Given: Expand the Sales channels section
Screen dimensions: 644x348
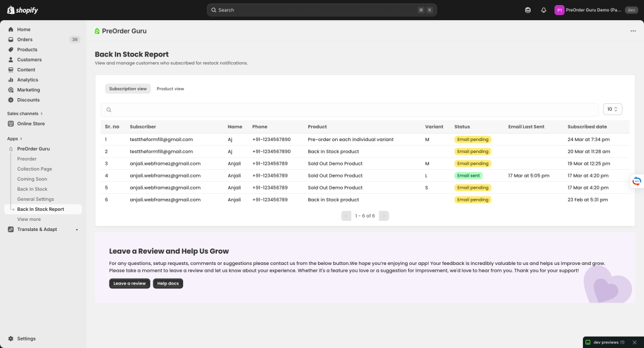Looking at the screenshot, I should [x=42, y=114].
